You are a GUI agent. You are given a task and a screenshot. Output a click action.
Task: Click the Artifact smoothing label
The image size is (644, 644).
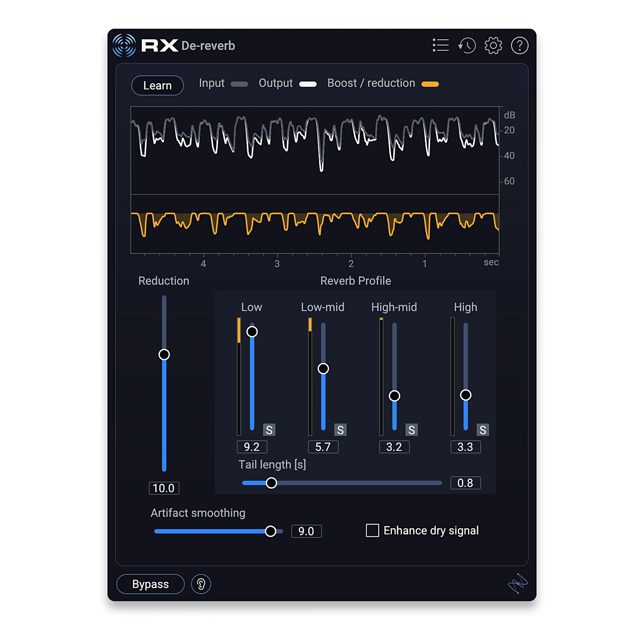(198, 513)
